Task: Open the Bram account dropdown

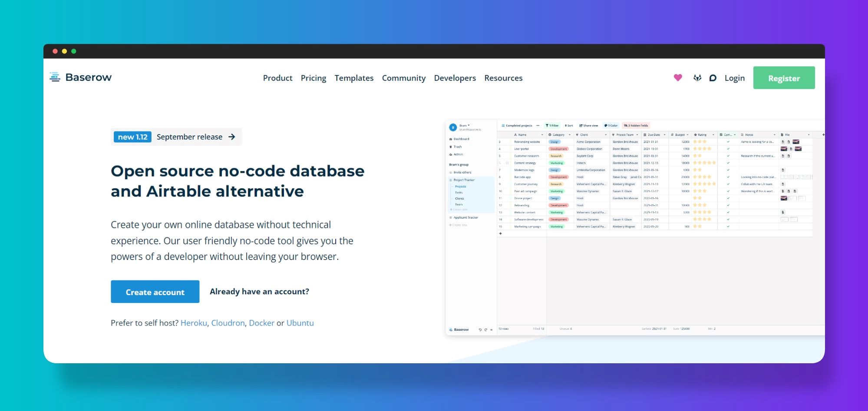Action: click(x=465, y=126)
